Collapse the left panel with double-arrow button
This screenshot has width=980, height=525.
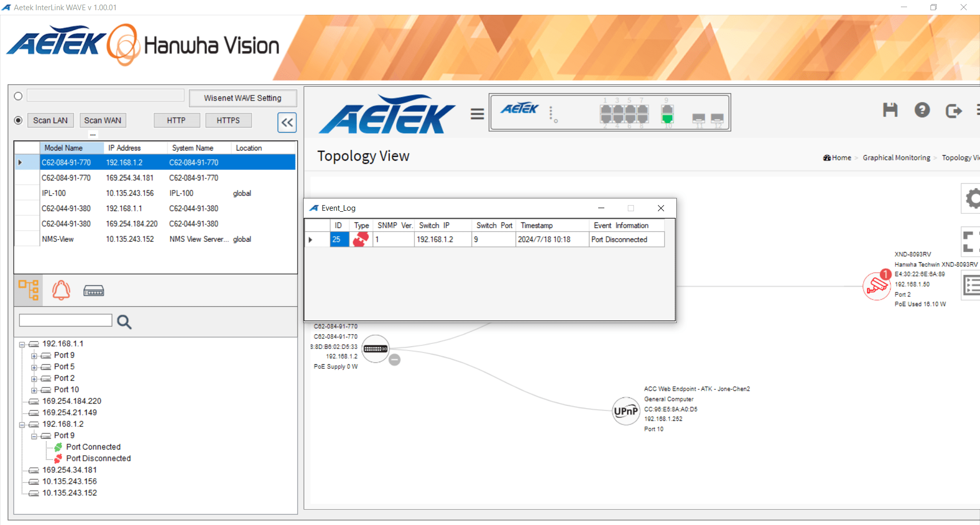[x=287, y=122]
